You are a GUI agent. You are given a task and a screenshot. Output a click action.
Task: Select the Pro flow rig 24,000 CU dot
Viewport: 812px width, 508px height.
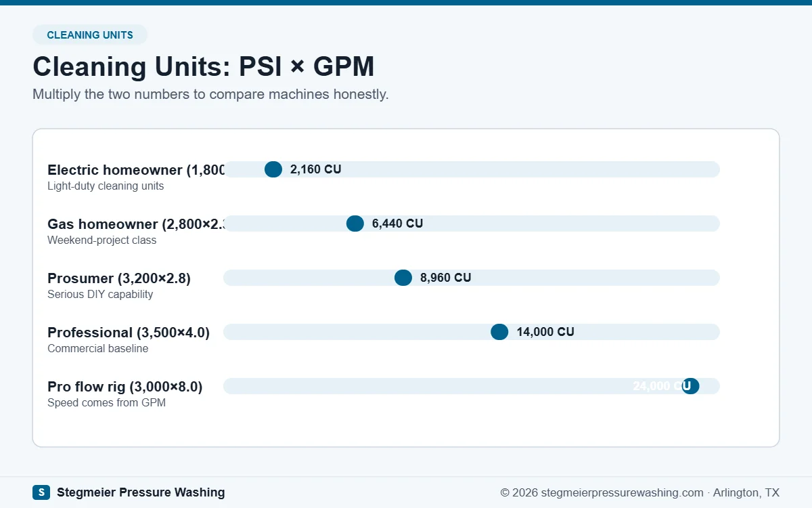click(691, 386)
